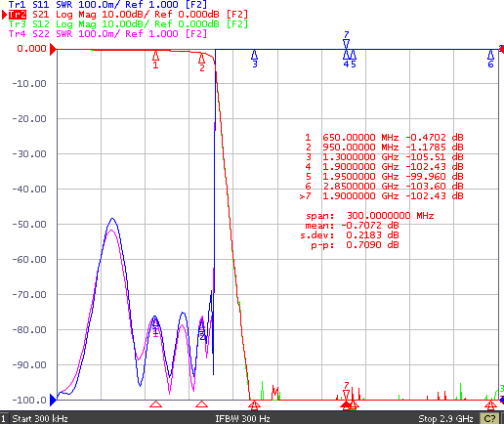This screenshot has width=504, height=424.
Task: Click red marker 7 near bottom axis
Action: (347, 390)
